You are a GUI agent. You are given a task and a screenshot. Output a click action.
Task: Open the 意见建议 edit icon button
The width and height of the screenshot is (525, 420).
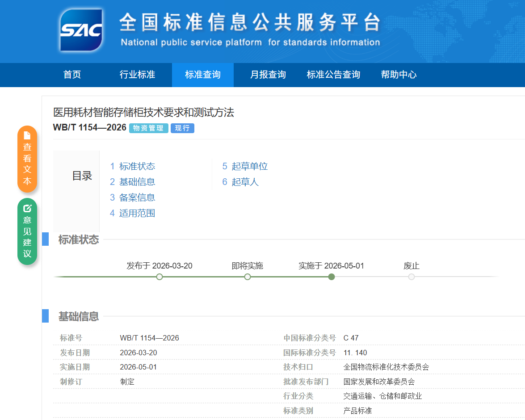[27, 231]
